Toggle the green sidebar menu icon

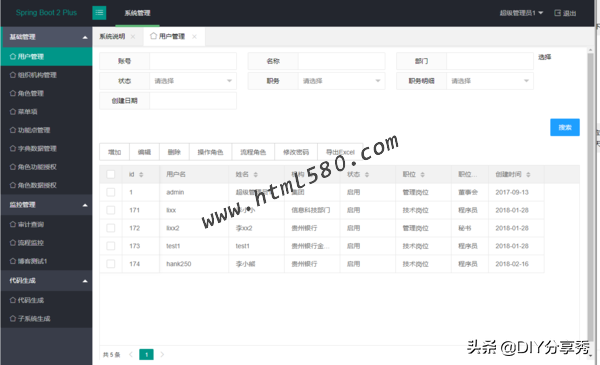coord(99,13)
